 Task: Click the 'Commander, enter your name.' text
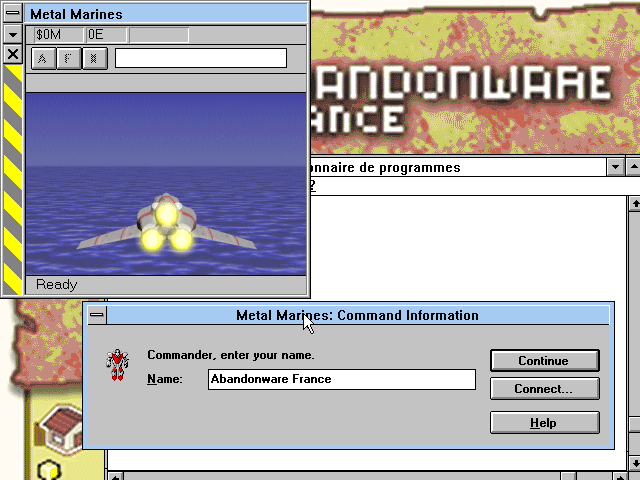tap(231, 355)
